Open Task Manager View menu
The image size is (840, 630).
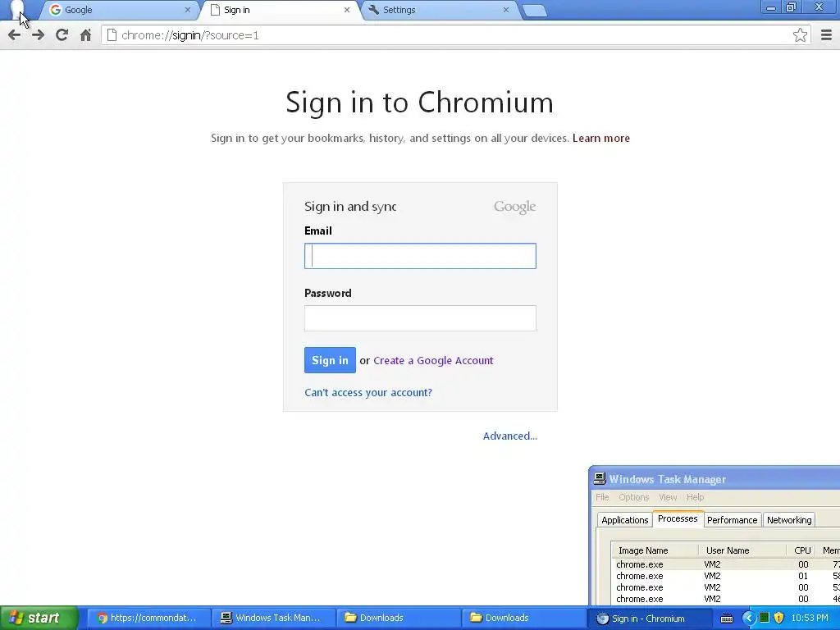[x=668, y=497]
